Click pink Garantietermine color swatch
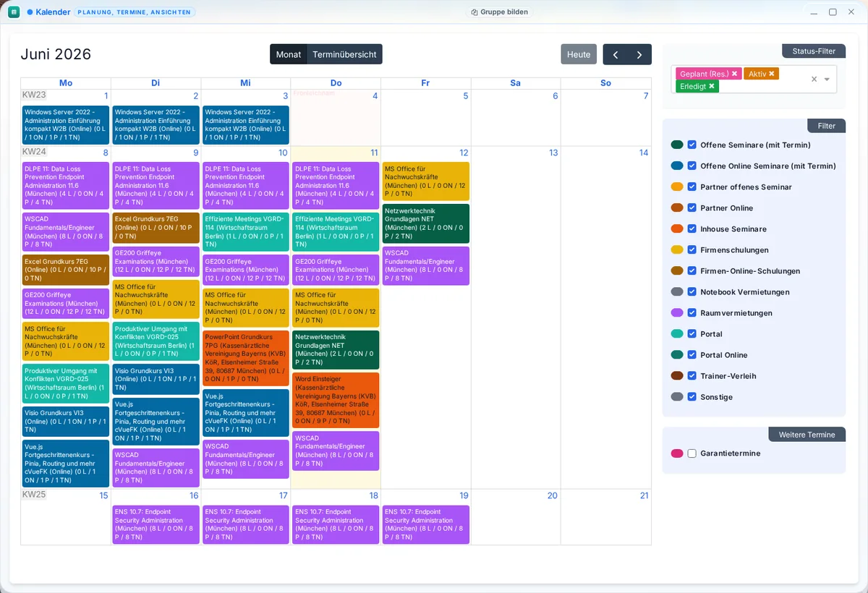This screenshot has width=868, height=593. click(x=677, y=453)
